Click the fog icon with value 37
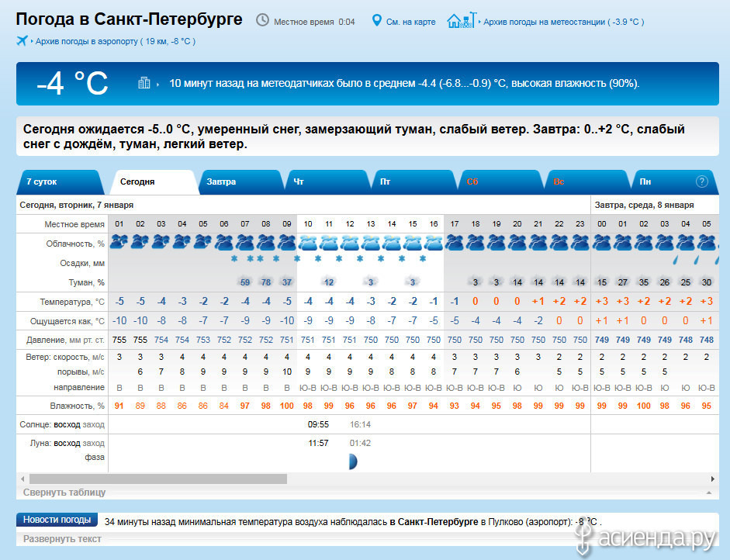Image resolution: width=730 pixels, height=560 pixels. pos(287,282)
